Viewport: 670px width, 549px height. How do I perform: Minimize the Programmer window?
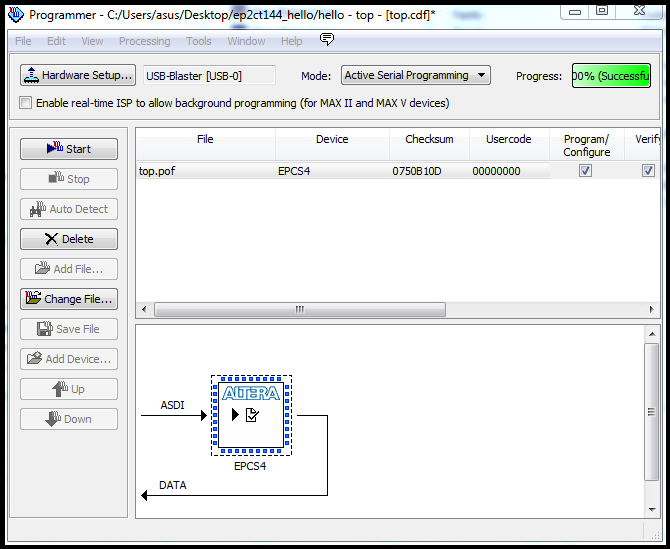click(x=575, y=12)
